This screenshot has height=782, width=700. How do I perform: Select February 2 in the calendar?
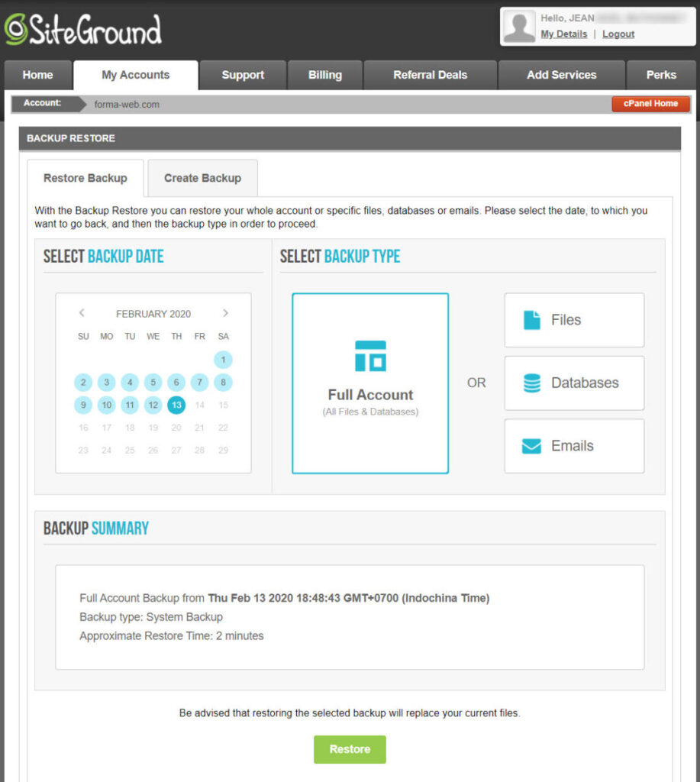(83, 383)
